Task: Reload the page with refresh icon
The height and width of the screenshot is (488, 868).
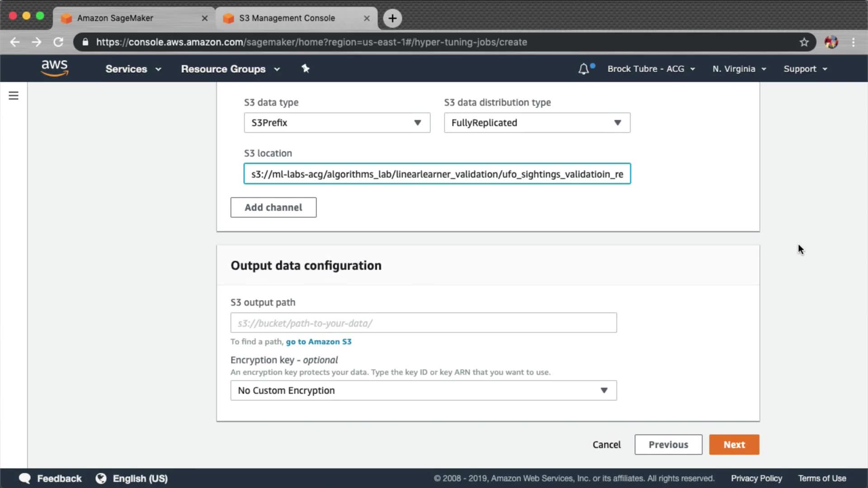Action: point(58,42)
